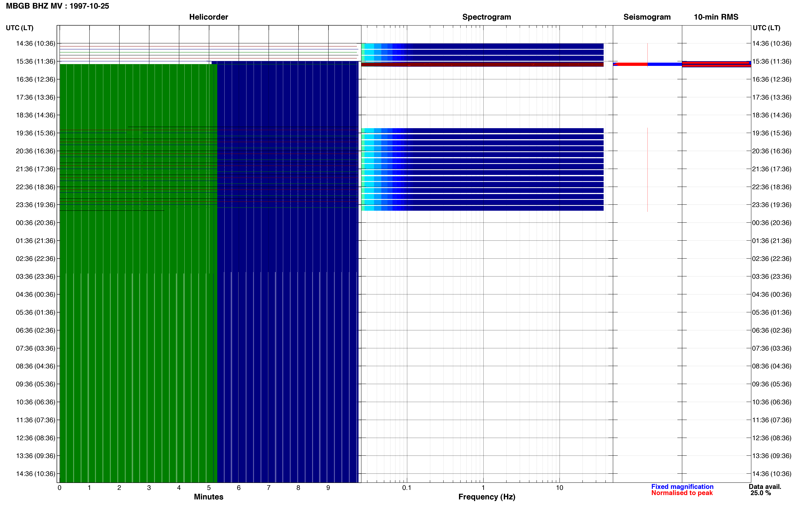Click the '6' tick on the Minutes axis
Image resolution: width=812 pixels, height=508 pixels.
239,487
